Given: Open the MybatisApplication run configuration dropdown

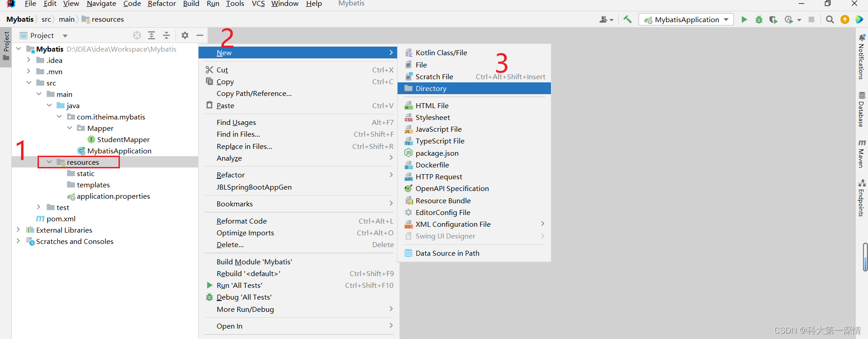Looking at the screenshot, I should [x=686, y=19].
